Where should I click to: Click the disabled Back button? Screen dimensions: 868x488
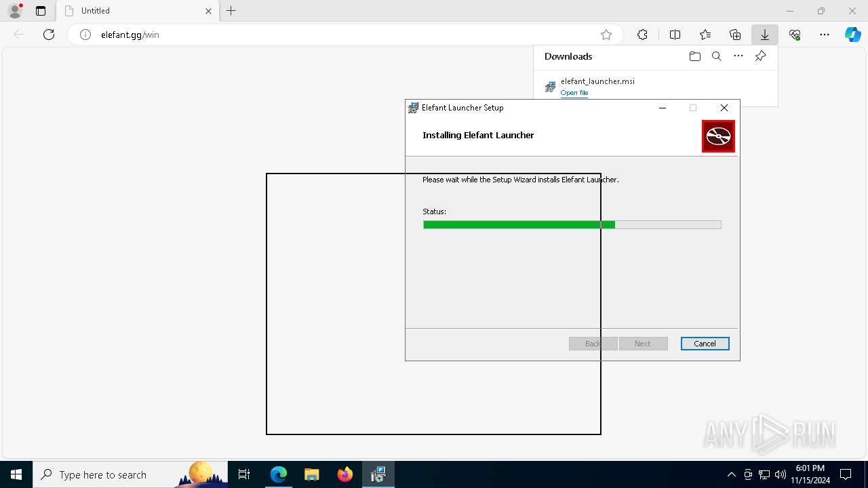pyautogui.click(x=593, y=344)
